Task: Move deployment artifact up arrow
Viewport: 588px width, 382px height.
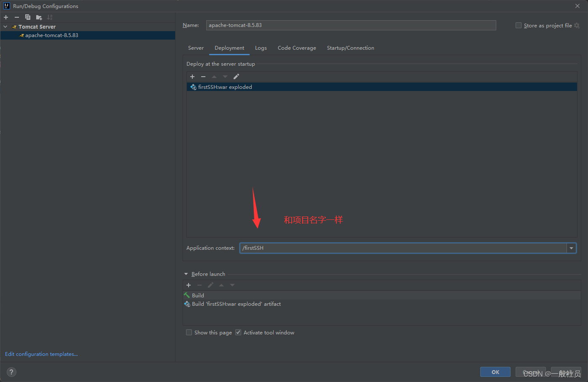Action: [214, 77]
